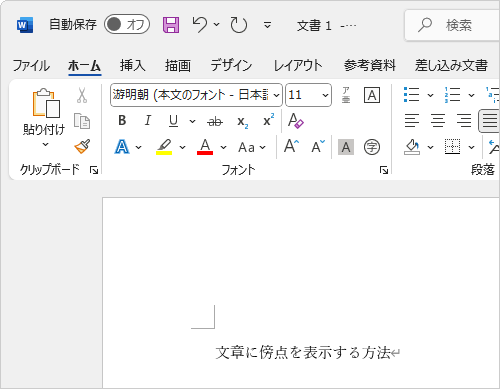
Task: Apply paragraph shading paint bucket
Action: (412, 147)
